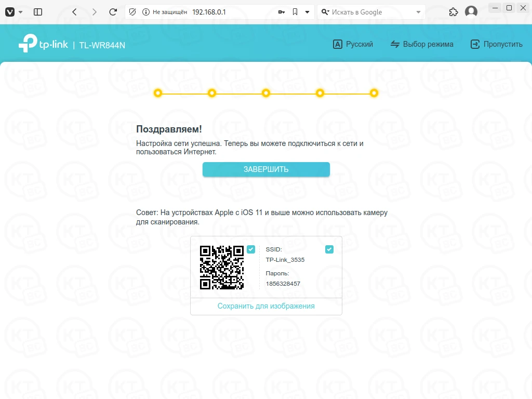Image resolution: width=532 pixels, height=399 pixels.
Task: Select the first wizard step dot
Action: pos(158,93)
